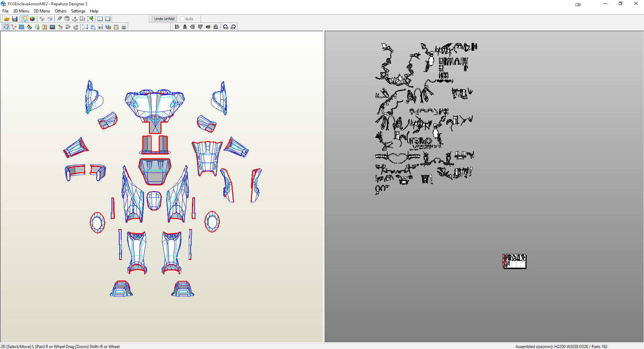This screenshot has height=349, width=644.
Task: Click the gray cylinder icon in the top toolbar
Action: click(x=67, y=19)
